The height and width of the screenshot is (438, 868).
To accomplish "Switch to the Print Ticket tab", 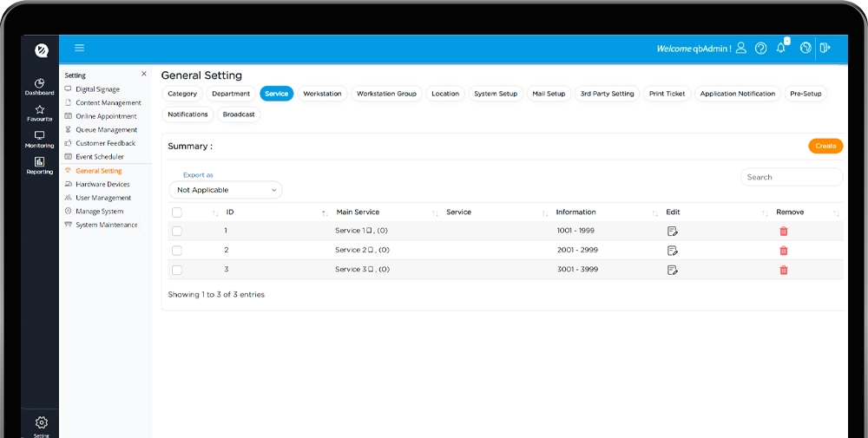I will (667, 94).
